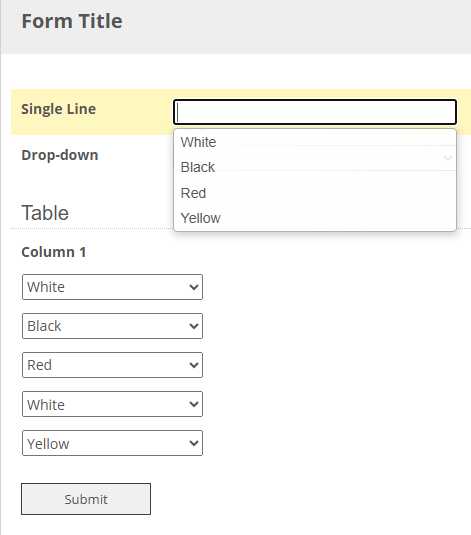
Task: Open the Black select in Column 1
Action: click(x=112, y=326)
